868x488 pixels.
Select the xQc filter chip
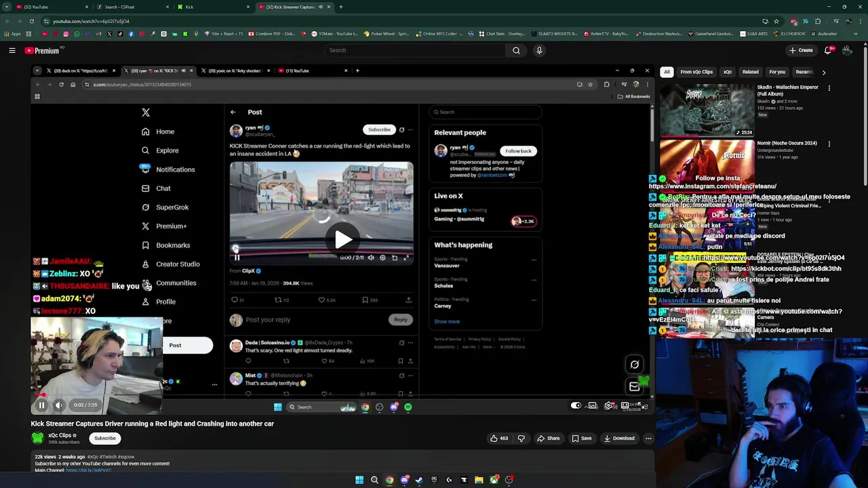click(x=728, y=72)
